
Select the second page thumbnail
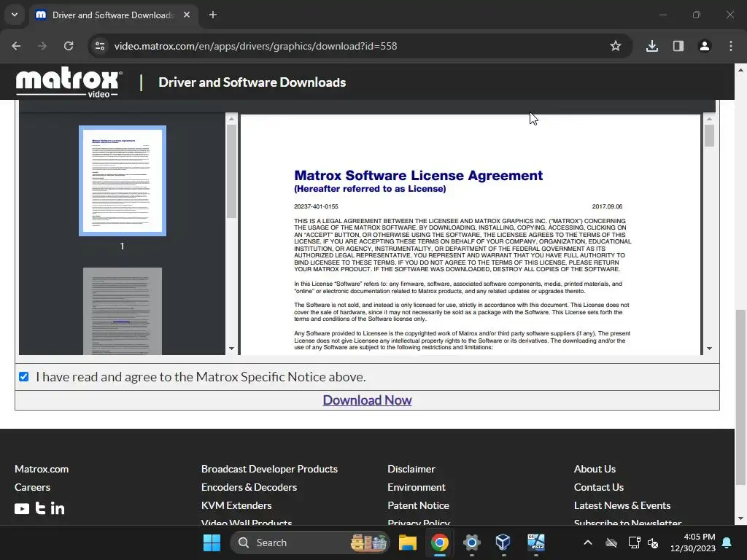coord(123,311)
